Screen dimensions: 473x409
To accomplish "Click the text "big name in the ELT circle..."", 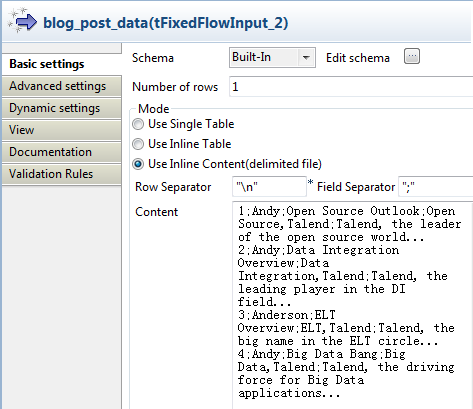I will point(338,341).
